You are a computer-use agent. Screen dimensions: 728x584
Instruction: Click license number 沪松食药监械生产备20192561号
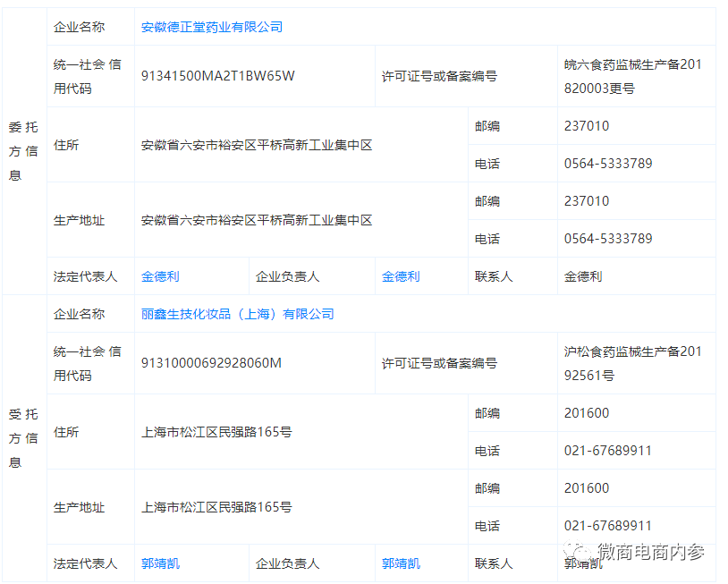(x=632, y=363)
